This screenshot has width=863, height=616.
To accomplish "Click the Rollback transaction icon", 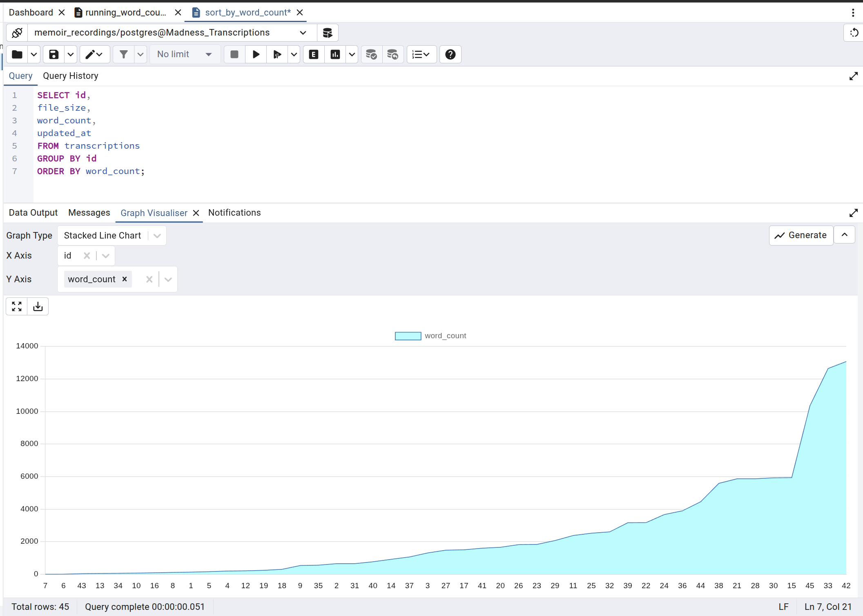I will click(392, 54).
